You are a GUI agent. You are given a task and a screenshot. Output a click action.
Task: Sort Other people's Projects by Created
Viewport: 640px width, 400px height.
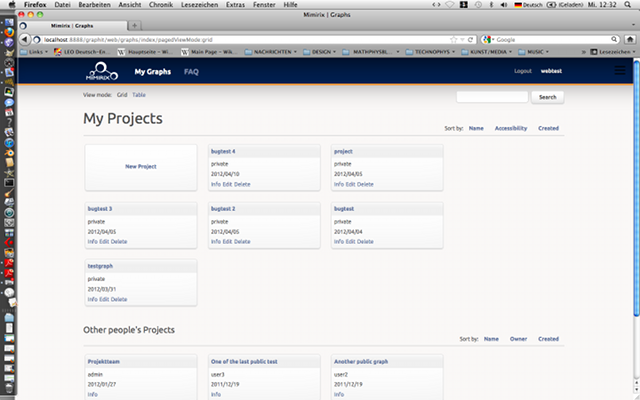pos(548,339)
